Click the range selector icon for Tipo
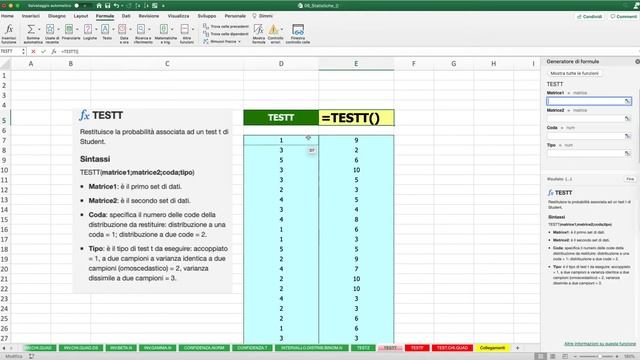This screenshot has height=360, width=640. tap(627, 153)
